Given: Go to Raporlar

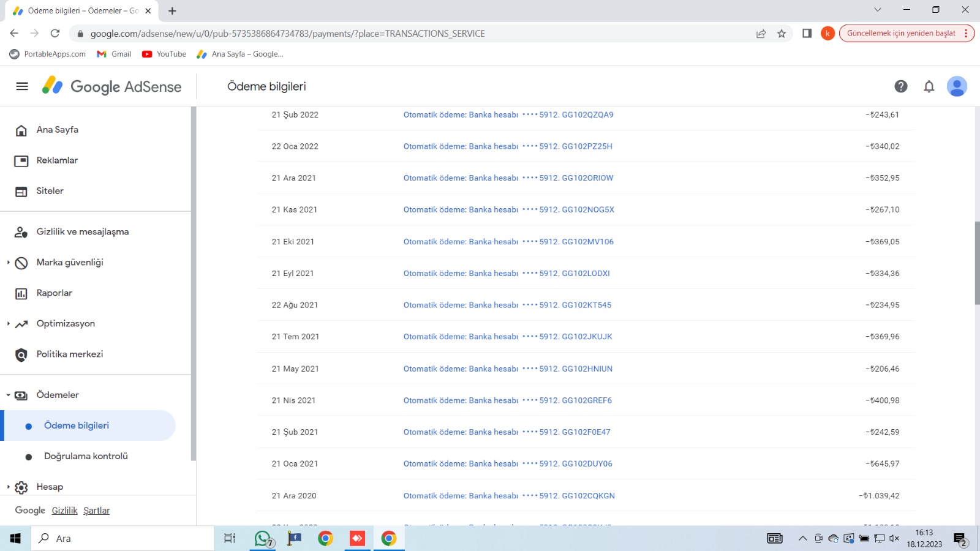Looking at the screenshot, I should pos(54,293).
